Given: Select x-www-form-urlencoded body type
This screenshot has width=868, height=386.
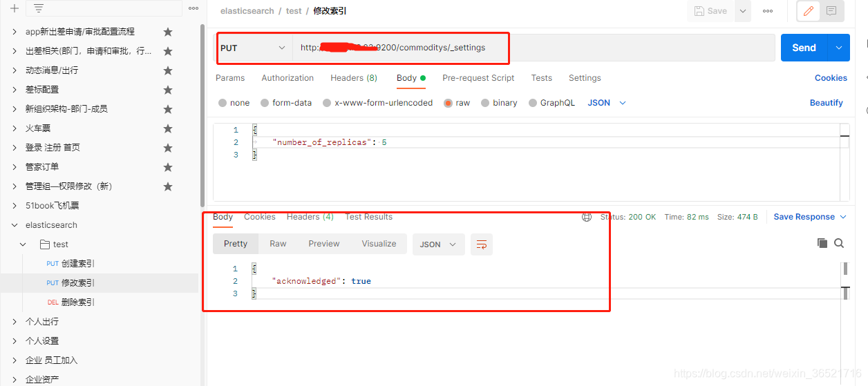Looking at the screenshot, I should 327,103.
